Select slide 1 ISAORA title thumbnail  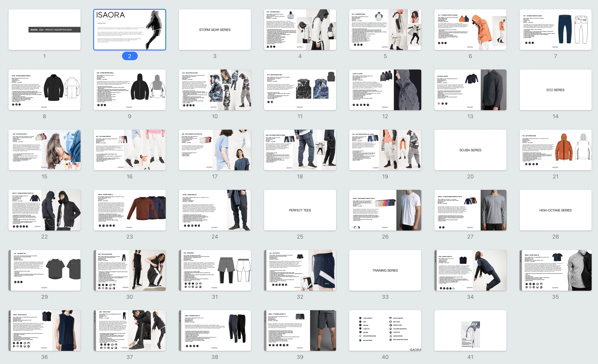coord(44,30)
